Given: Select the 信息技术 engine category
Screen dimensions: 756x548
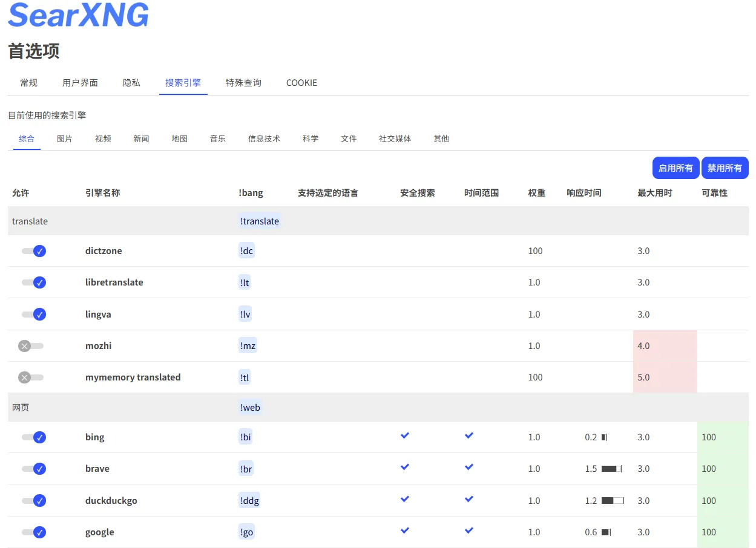Looking at the screenshot, I should pos(265,139).
